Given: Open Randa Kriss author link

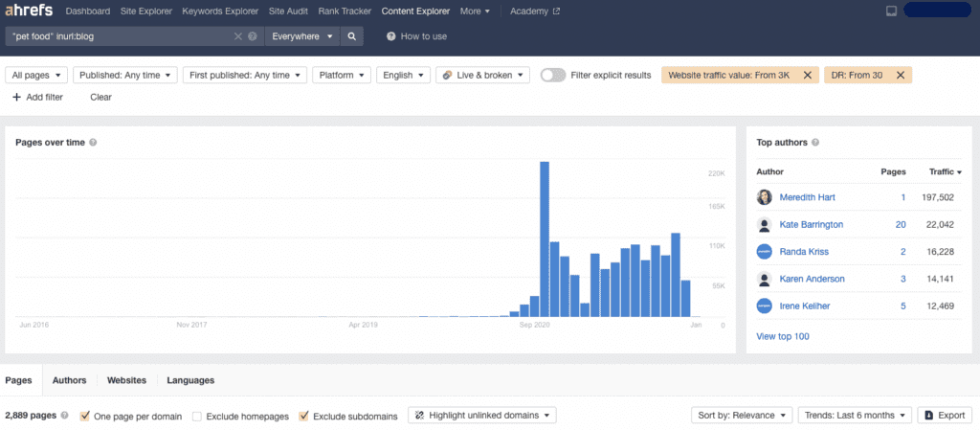Looking at the screenshot, I should click(804, 251).
